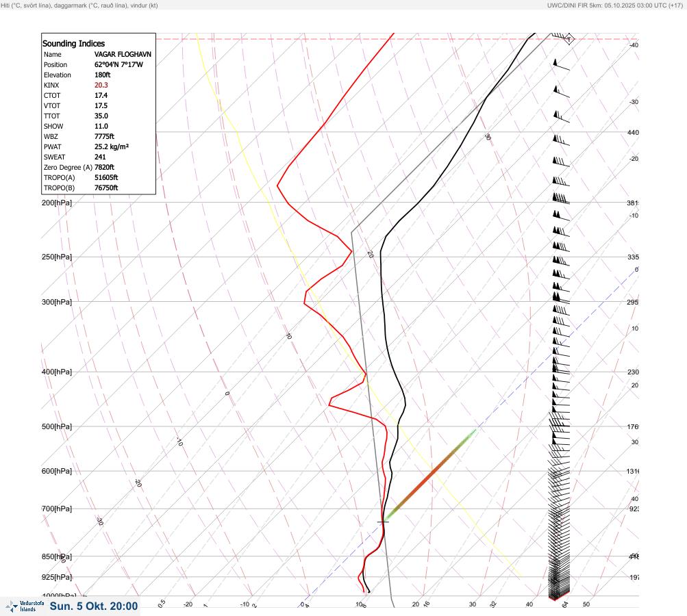Click the elevation value '180ft'
Viewport: 687px width, 616px height.
(x=103, y=75)
